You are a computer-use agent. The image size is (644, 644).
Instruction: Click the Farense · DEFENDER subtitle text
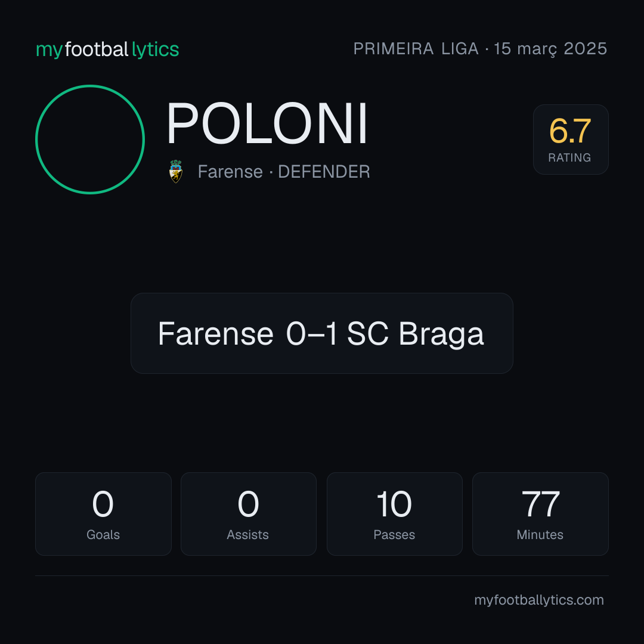[x=284, y=172]
